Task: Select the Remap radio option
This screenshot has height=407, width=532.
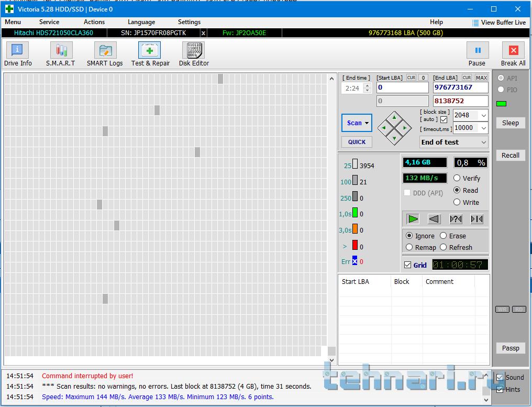Action: pos(409,247)
